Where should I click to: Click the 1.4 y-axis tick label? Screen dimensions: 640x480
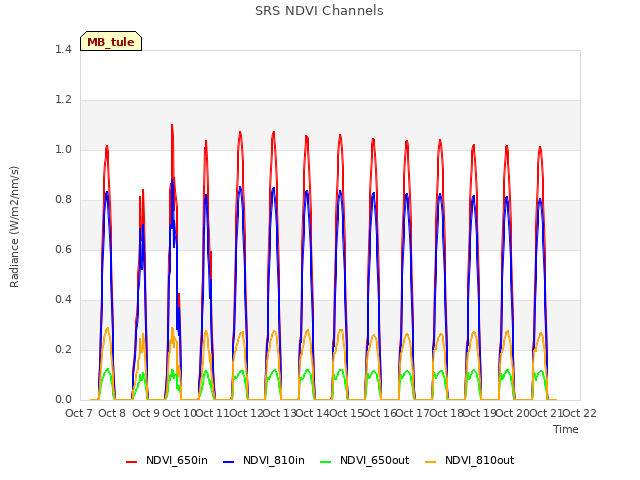tap(63, 49)
